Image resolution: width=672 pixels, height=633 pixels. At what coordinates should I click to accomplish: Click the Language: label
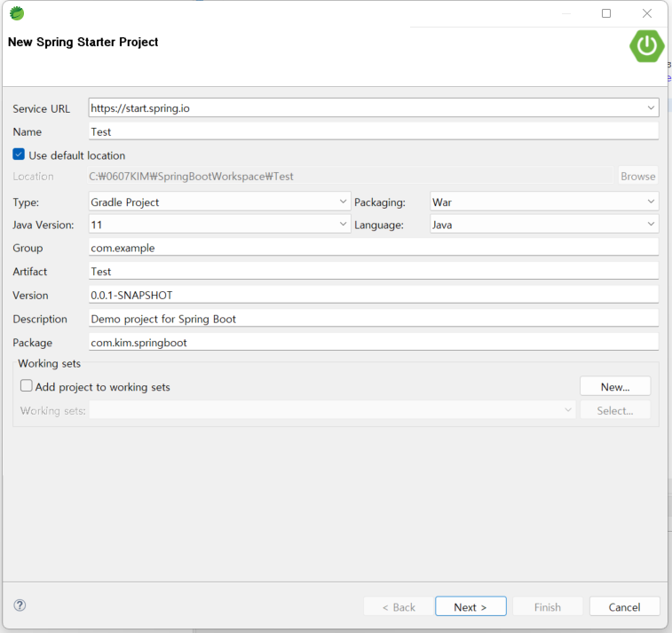click(379, 225)
